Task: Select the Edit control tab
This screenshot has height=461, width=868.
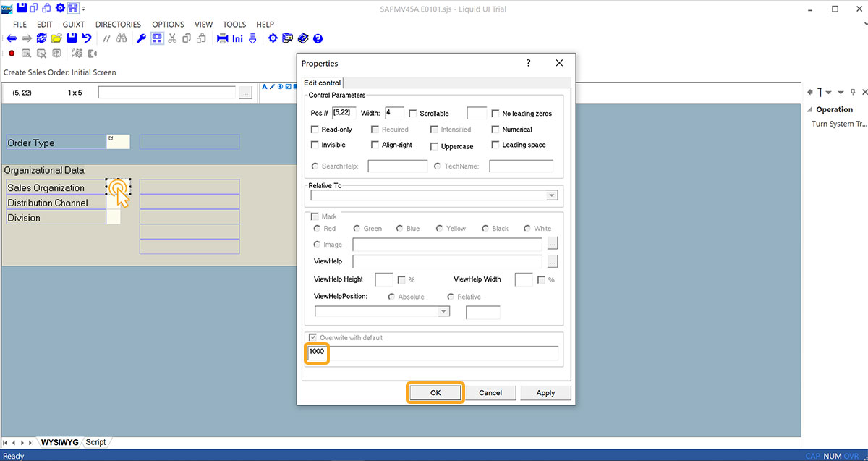Action: pos(322,83)
